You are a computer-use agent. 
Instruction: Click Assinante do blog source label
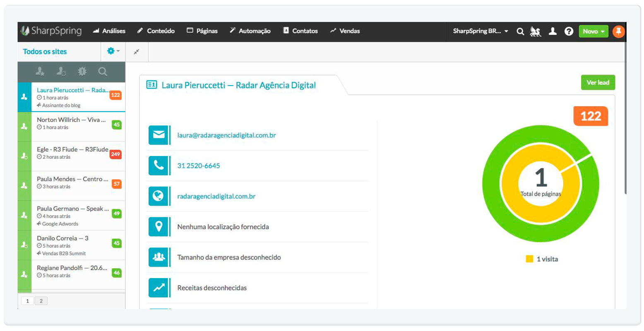(x=61, y=106)
